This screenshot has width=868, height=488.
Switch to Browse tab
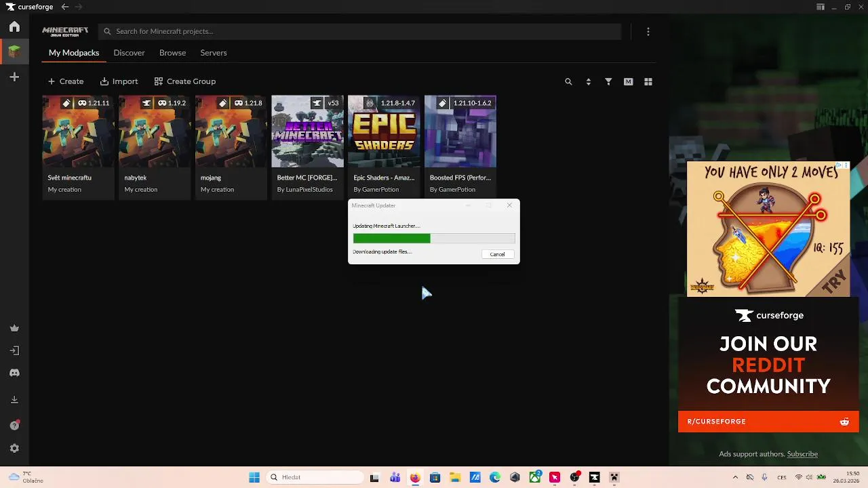pos(172,53)
